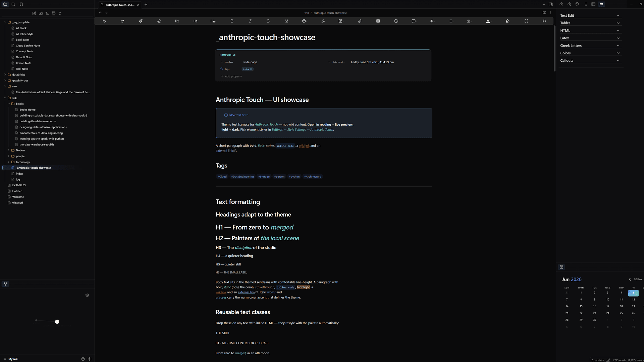Viewport: 644px width, 362px height.
Task: Open the help icon at bottom left
Action: (83, 359)
